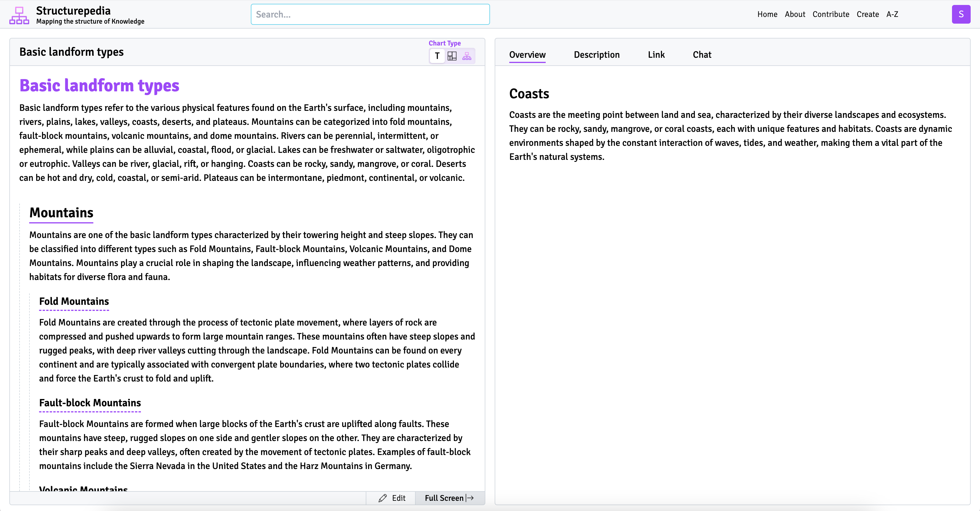Viewport: 980px width, 511px height.
Task: Switch to the Link tab
Action: [656, 55]
